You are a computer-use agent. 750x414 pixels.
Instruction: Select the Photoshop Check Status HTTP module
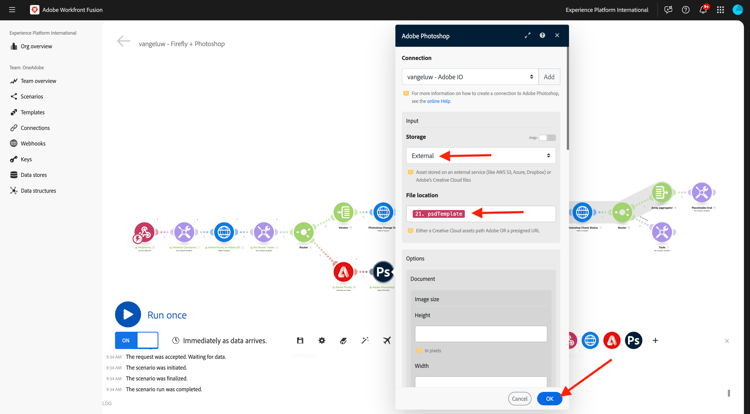(582, 212)
